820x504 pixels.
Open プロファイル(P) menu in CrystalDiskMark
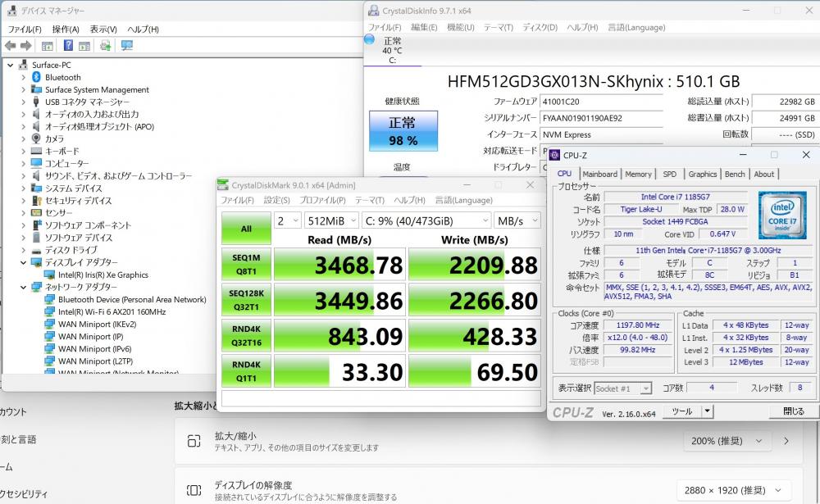[x=322, y=200]
